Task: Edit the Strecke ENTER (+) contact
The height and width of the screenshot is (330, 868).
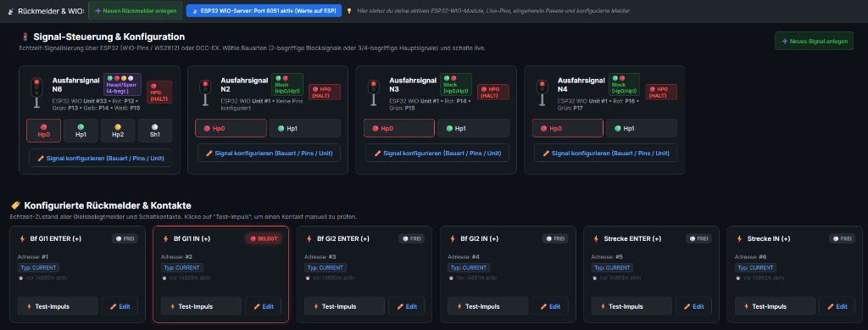Action: point(693,306)
